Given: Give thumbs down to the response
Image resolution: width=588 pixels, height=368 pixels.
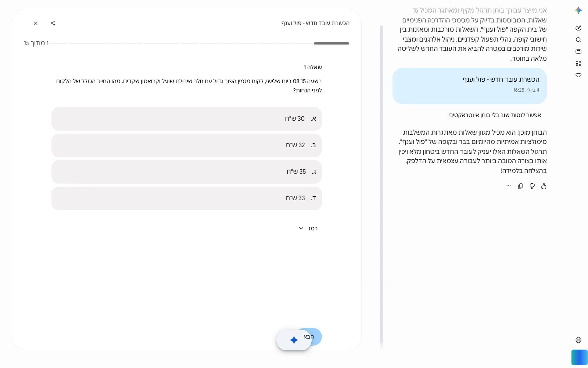Looking at the screenshot, I should 532,186.
